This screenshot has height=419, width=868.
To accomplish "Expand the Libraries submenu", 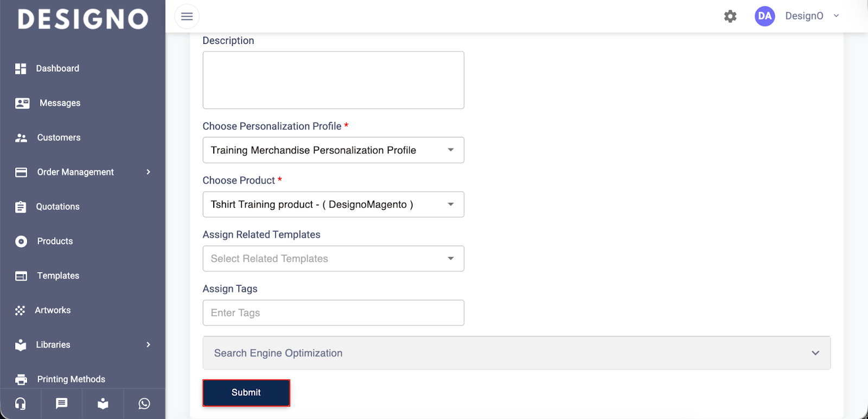I will [x=148, y=345].
